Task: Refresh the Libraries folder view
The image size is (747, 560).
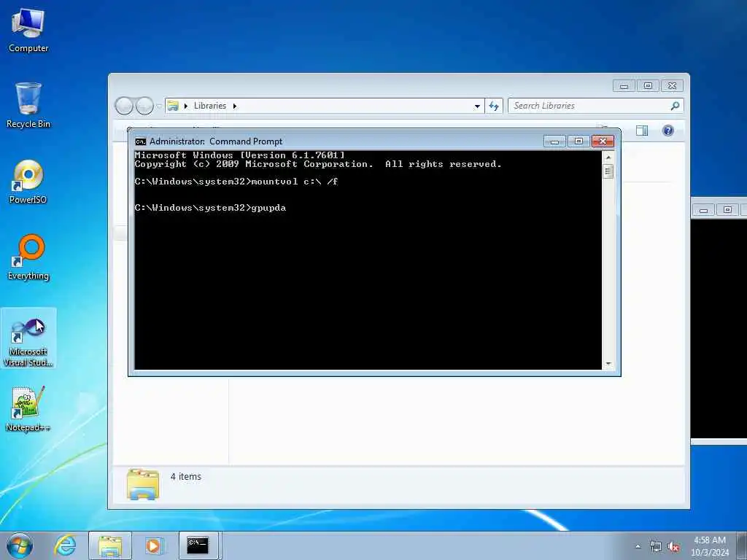Action: pyautogui.click(x=494, y=106)
